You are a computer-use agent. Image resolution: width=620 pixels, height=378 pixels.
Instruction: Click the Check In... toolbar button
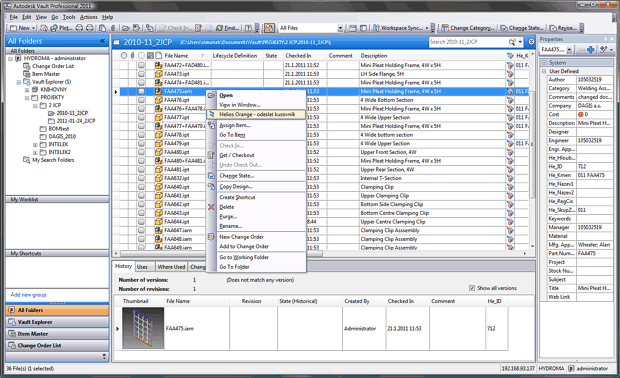tap(175, 28)
